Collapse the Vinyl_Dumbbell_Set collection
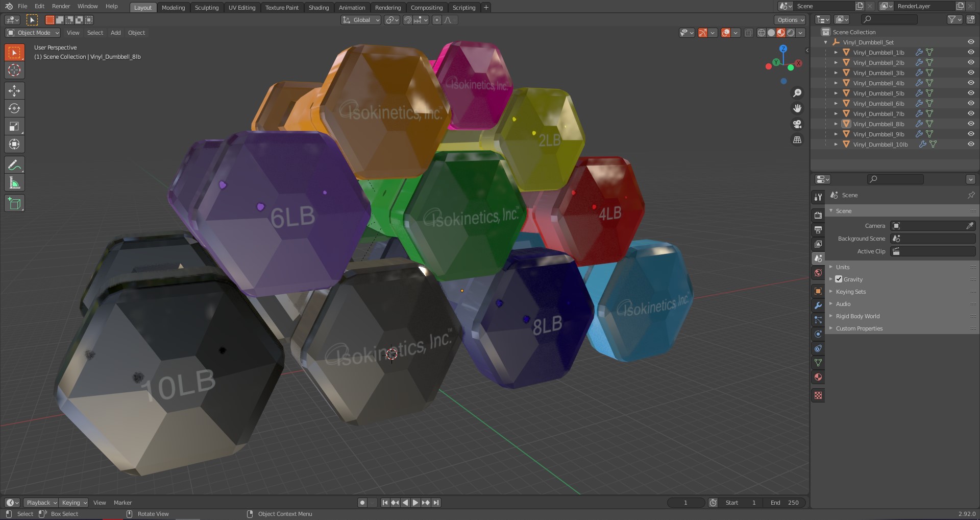Screen dimensions: 980x520 click(825, 42)
